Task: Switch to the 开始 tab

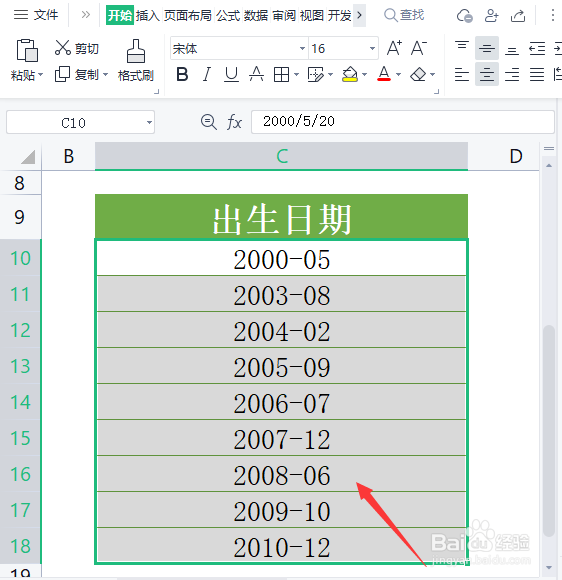Action: (120, 15)
